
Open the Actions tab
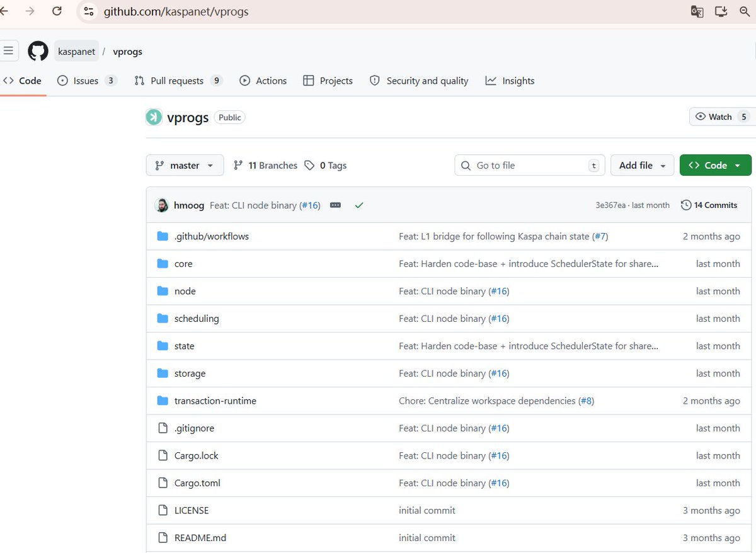click(263, 81)
